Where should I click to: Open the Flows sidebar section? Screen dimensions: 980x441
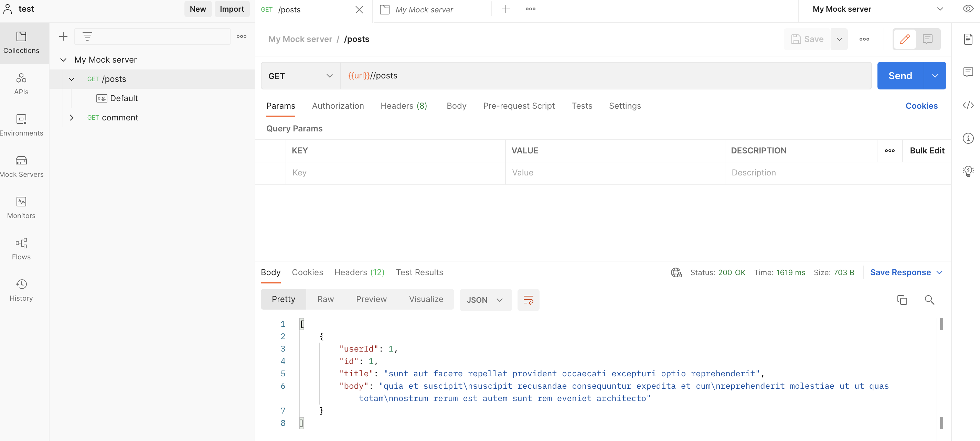coord(21,249)
